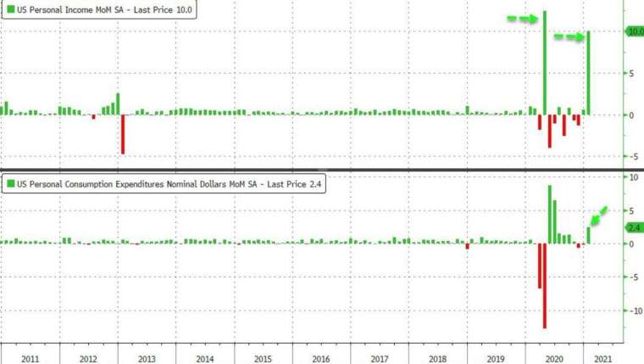Select the 2016 year label on axis
The height and width of the screenshot is (364, 644).
321,359
